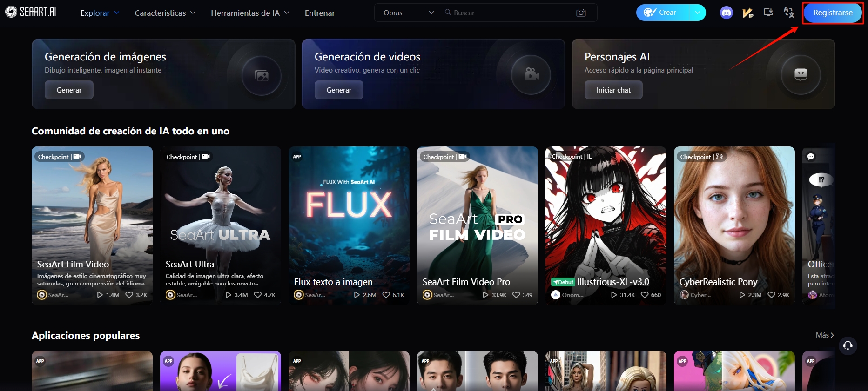Open the Características menu
The height and width of the screenshot is (391, 868).
[x=165, y=13]
